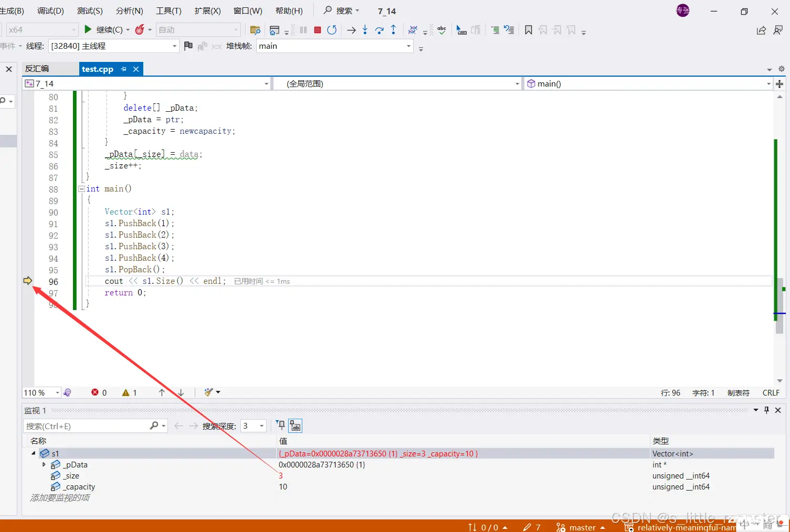
Task: Open the 窗口(W) menu
Action: click(x=248, y=10)
